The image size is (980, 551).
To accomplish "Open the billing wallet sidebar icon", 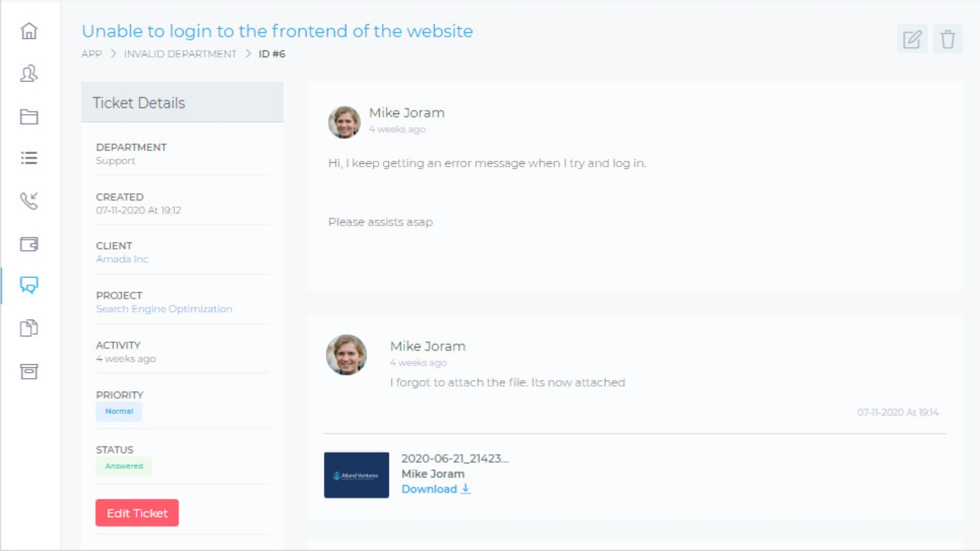I will 29,244.
